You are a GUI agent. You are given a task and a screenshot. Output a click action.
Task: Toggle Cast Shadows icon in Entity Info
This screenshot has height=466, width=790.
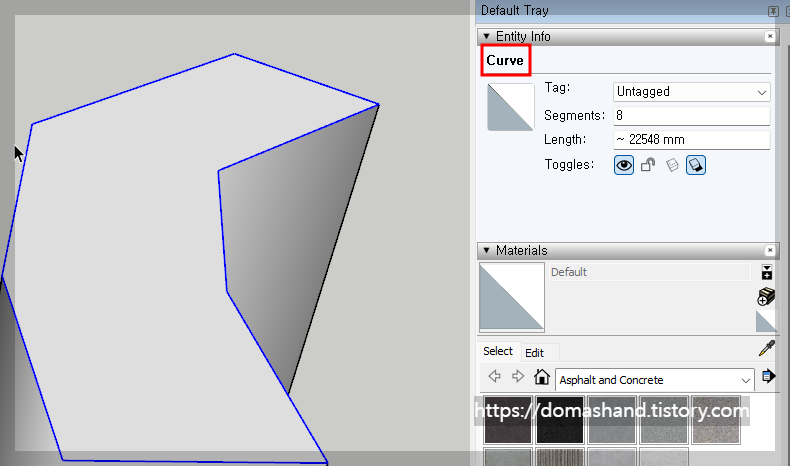point(696,165)
